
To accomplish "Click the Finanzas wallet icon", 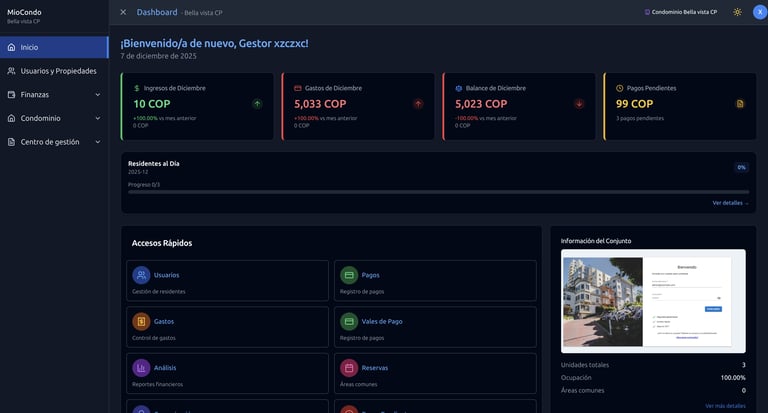I will 11,95.
